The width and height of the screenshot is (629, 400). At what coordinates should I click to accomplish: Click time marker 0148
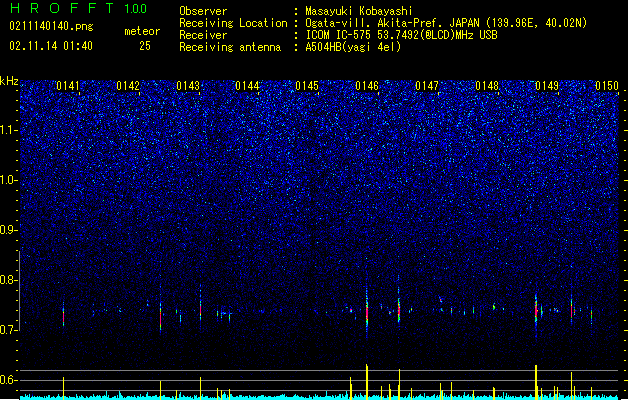click(487, 86)
